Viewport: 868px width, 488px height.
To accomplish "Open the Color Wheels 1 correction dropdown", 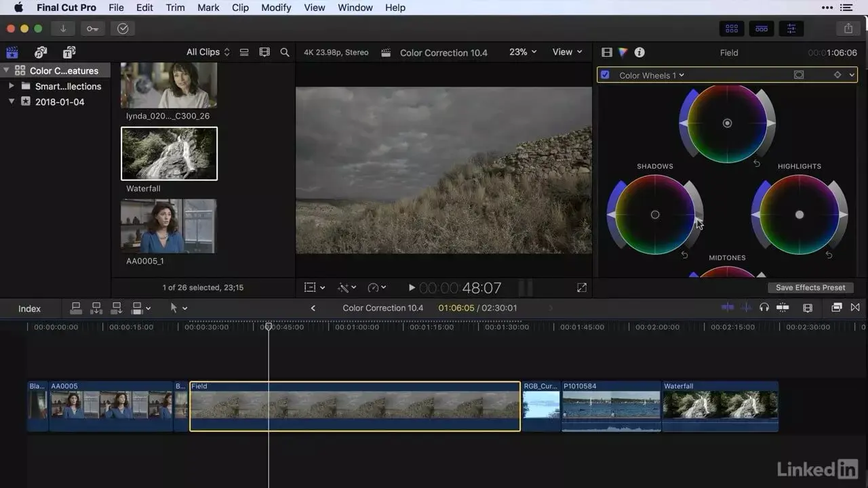I will [x=652, y=75].
